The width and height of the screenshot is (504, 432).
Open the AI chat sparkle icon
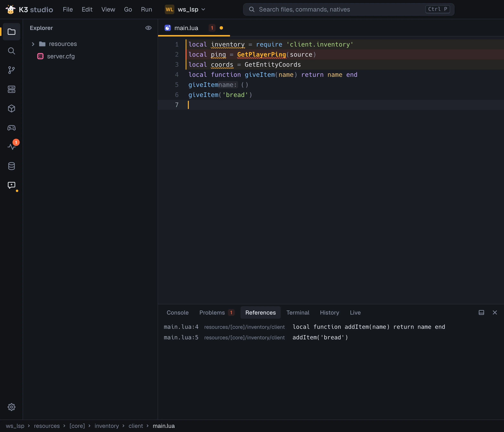click(11, 185)
